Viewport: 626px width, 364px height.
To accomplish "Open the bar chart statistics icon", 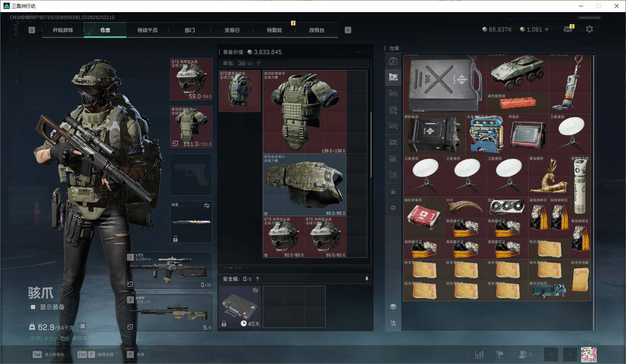I will tap(479, 354).
